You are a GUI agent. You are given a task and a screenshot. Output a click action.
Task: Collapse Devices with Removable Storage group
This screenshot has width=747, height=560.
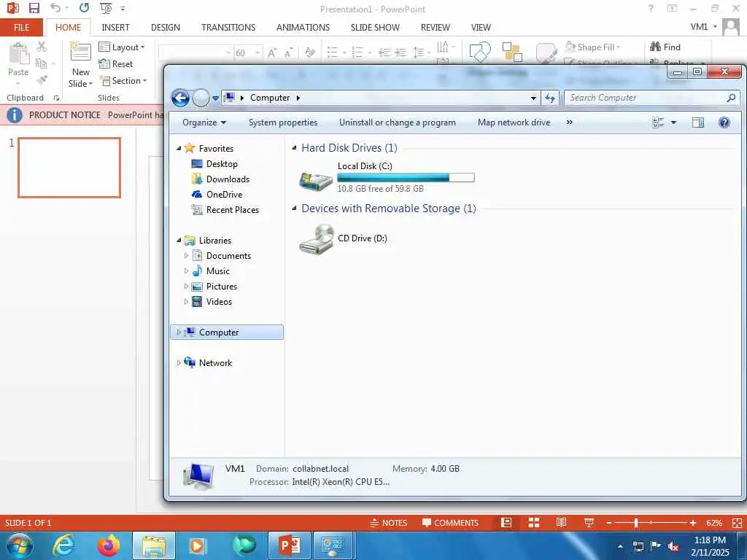click(294, 208)
